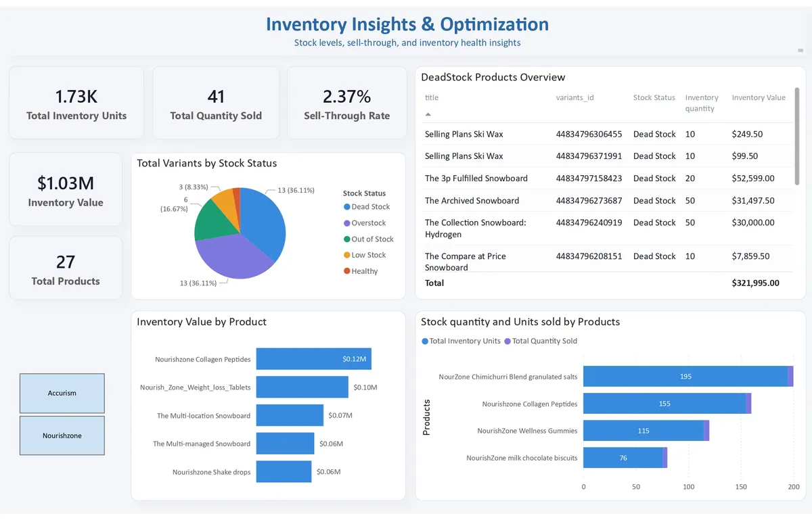Image resolution: width=812 pixels, height=520 pixels.
Task: Click the Total Inventory Units card
Action: click(x=76, y=103)
